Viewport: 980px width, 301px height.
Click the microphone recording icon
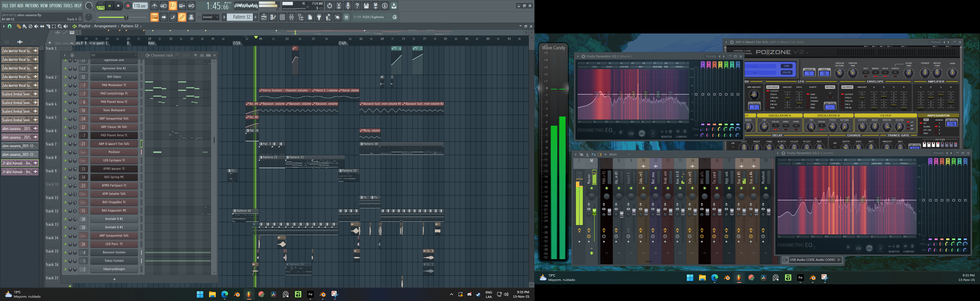(x=348, y=6)
